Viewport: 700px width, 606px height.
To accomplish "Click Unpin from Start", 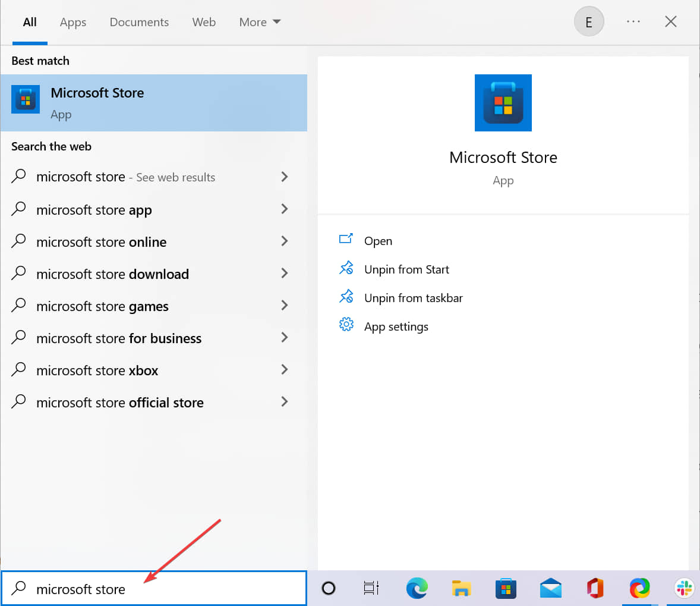I will (x=406, y=269).
